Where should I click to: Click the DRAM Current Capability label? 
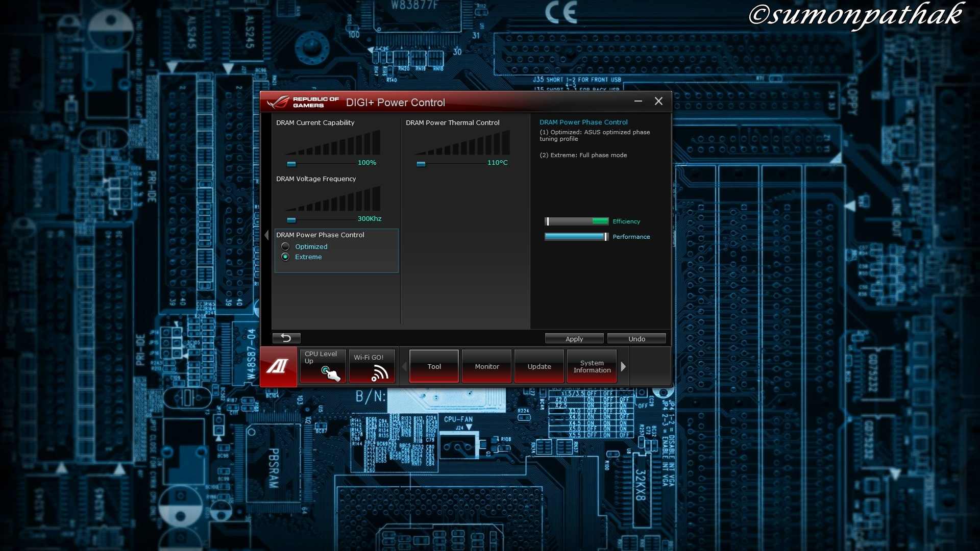pos(315,122)
